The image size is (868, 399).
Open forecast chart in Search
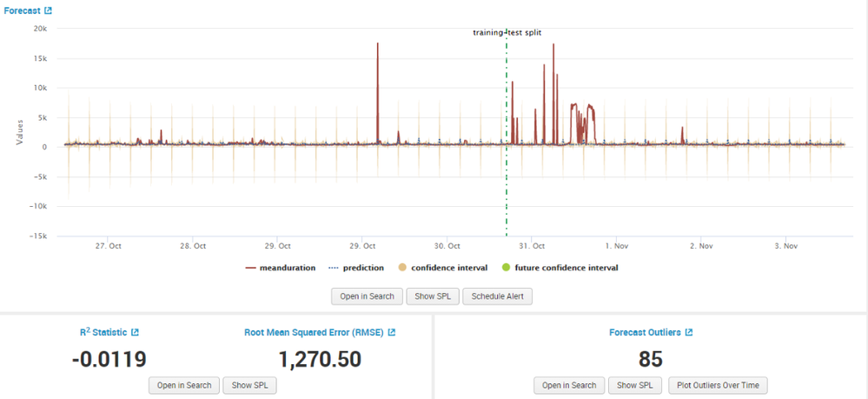pyautogui.click(x=367, y=296)
